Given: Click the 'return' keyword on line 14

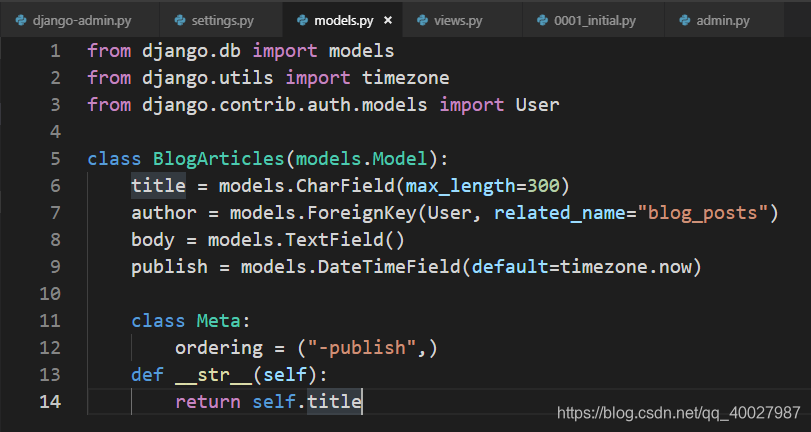Looking at the screenshot, I should (207, 401).
